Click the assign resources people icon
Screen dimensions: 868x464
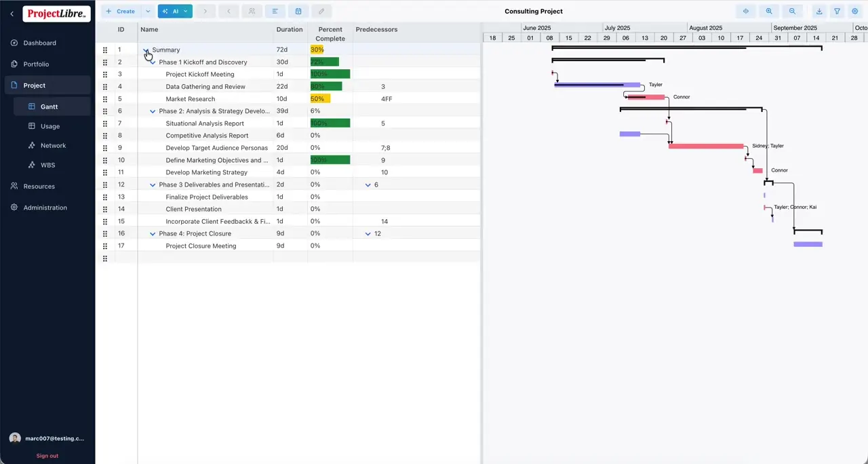pyautogui.click(x=252, y=11)
